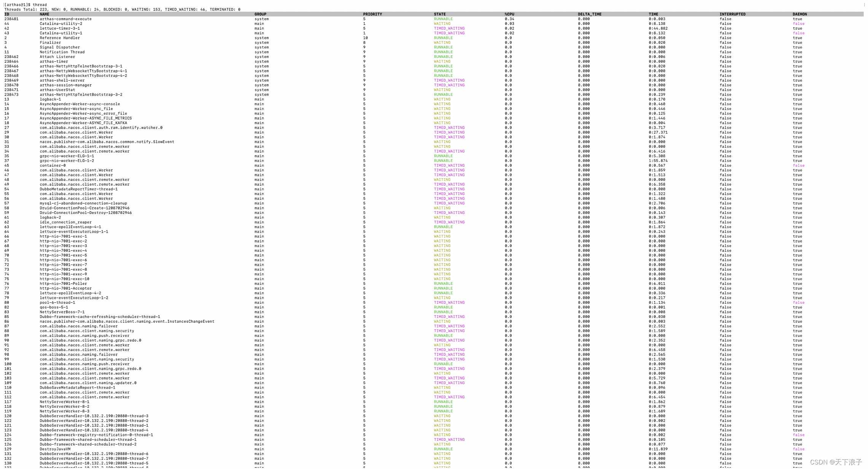868x469 pixels.
Task: Select the logback-1 thread name
Action: pyautogui.click(x=50, y=99)
